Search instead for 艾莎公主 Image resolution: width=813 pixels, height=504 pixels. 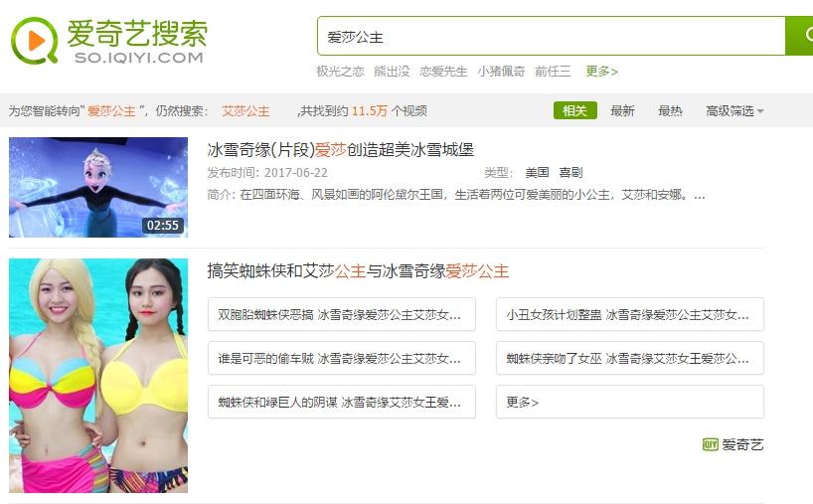[245, 111]
